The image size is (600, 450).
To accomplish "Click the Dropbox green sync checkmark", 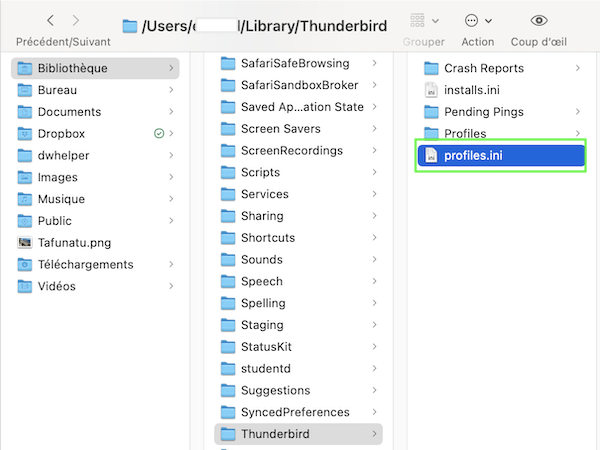I will pos(159,133).
